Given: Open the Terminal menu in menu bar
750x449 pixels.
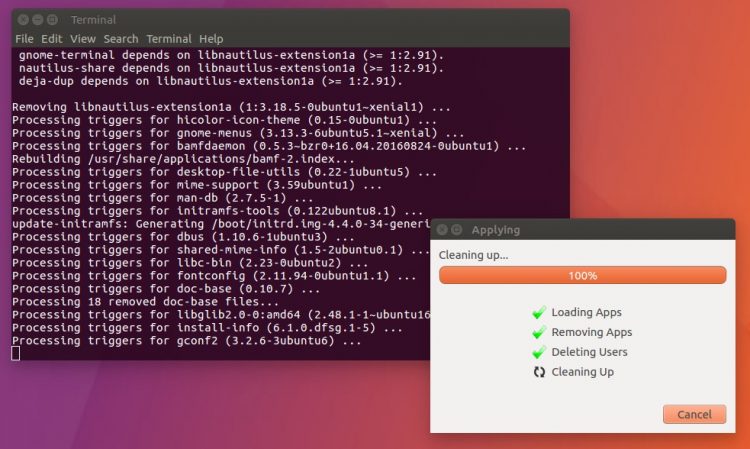Looking at the screenshot, I should [x=169, y=39].
